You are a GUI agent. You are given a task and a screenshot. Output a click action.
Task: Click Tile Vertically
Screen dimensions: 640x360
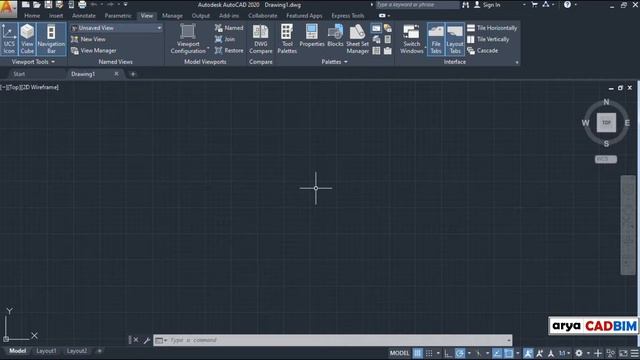coord(488,39)
